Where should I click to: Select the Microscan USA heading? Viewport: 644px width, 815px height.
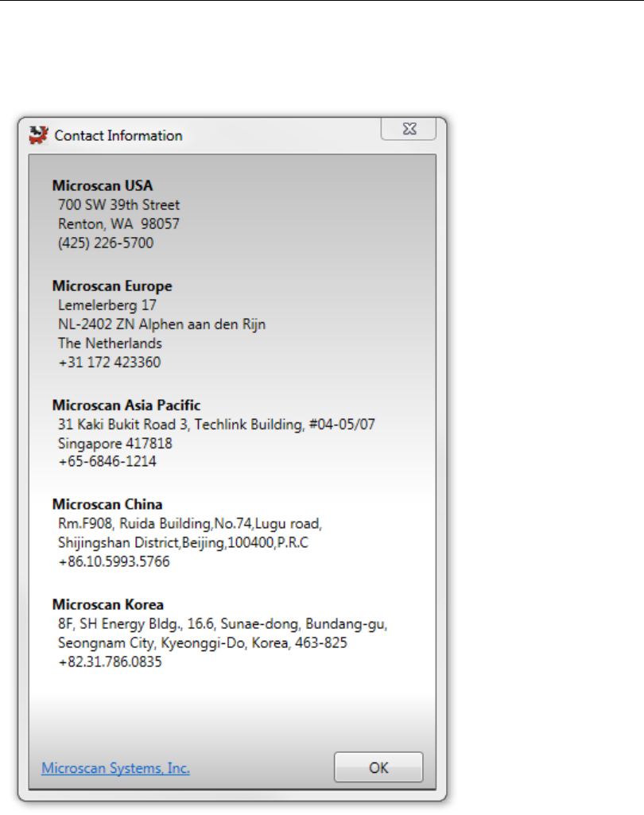click(103, 185)
